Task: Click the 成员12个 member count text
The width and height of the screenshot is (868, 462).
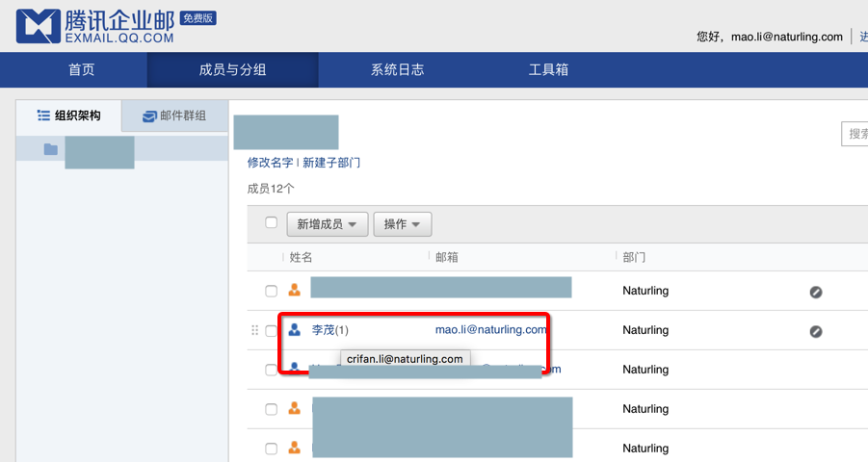Action: tap(271, 189)
